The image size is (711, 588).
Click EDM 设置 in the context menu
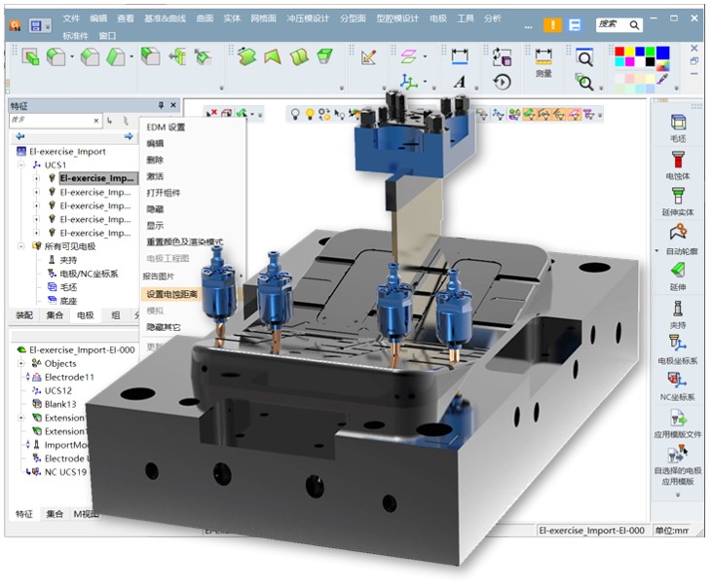click(166, 128)
